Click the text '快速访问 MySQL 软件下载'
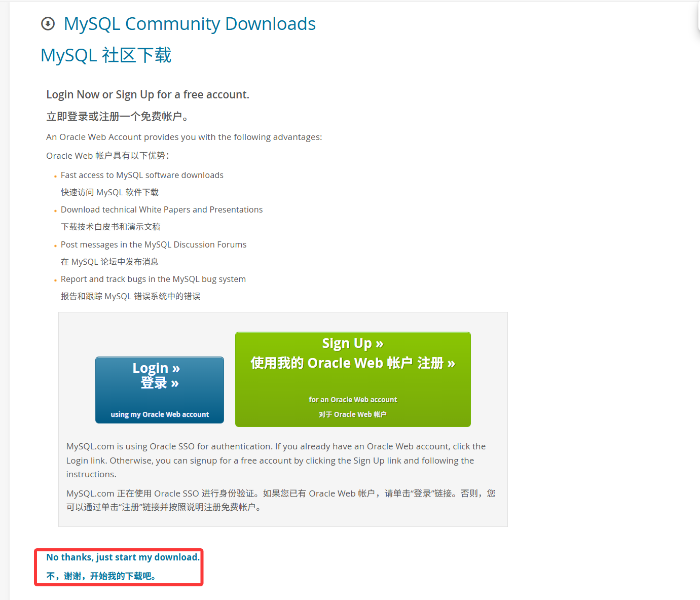The image size is (700, 600). (109, 192)
